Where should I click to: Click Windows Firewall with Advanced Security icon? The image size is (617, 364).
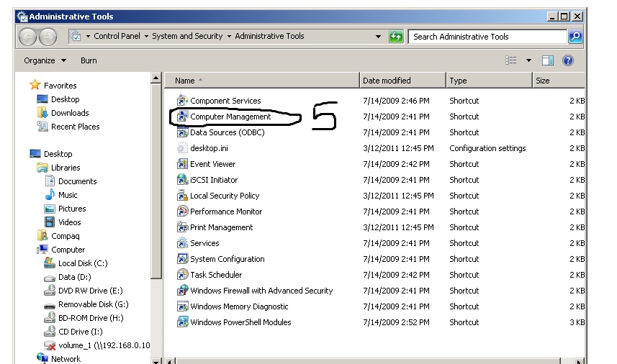tap(182, 291)
